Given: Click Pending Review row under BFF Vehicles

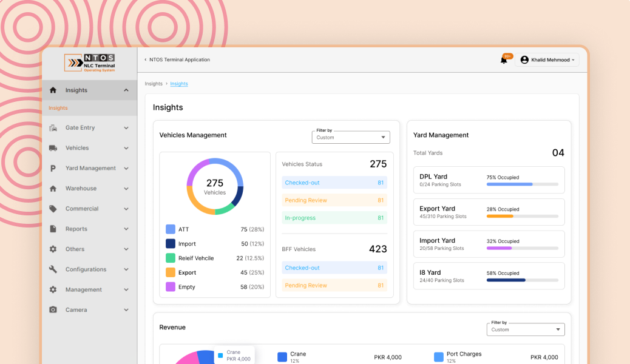Looking at the screenshot, I should (334, 285).
